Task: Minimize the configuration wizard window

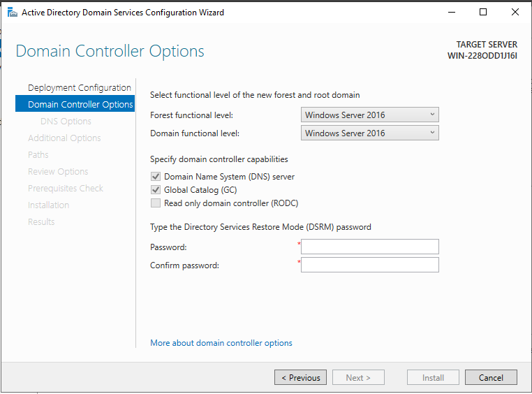Action: (x=452, y=12)
